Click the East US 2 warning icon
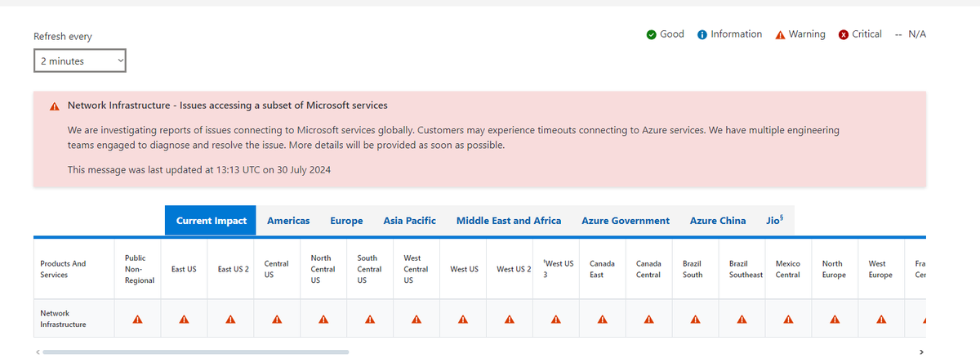 pyautogui.click(x=230, y=320)
